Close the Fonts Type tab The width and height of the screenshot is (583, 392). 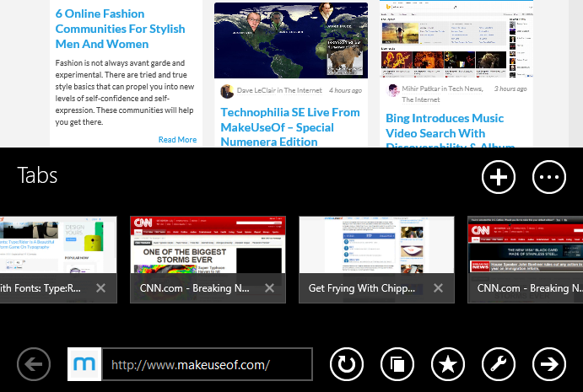pyautogui.click(x=100, y=288)
